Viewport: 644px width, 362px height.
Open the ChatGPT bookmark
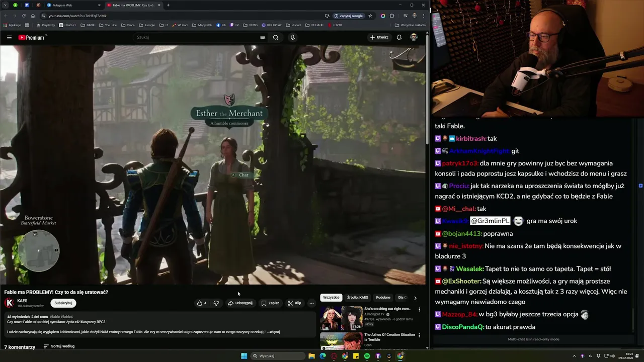coord(67,25)
